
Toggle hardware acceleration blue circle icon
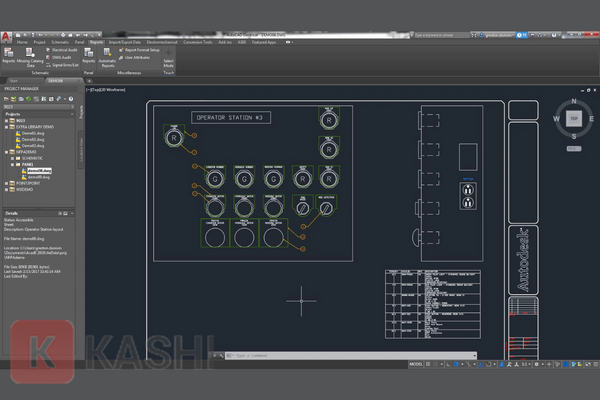566,364
